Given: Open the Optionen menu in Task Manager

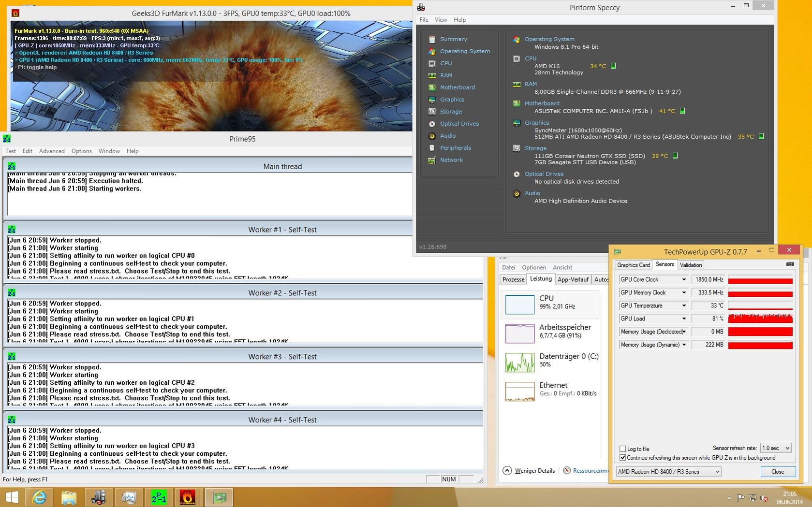Looking at the screenshot, I should click(534, 267).
